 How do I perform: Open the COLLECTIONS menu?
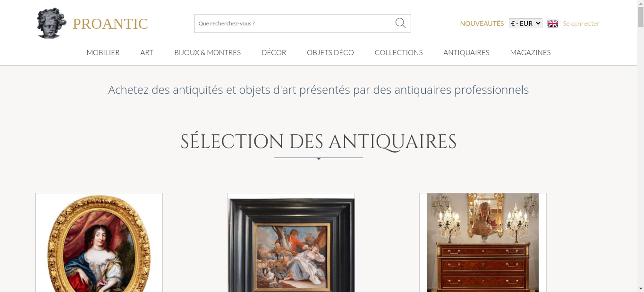tap(399, 52)
